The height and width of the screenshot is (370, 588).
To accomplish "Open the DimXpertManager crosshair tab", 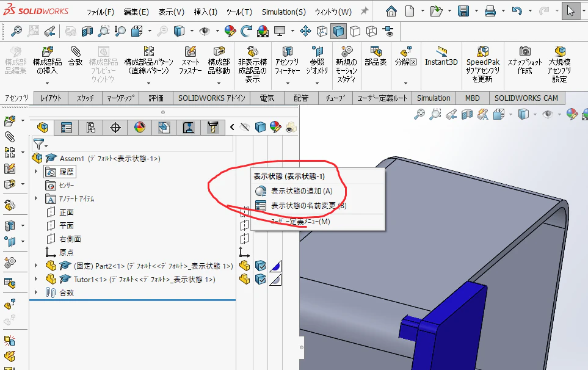I will point(115,128).
